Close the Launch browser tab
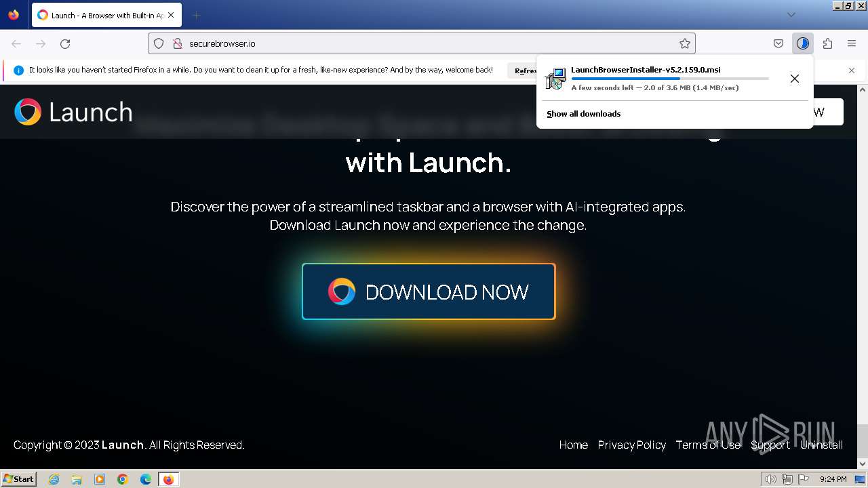The image size is (868, 488). tap(170, 15)
